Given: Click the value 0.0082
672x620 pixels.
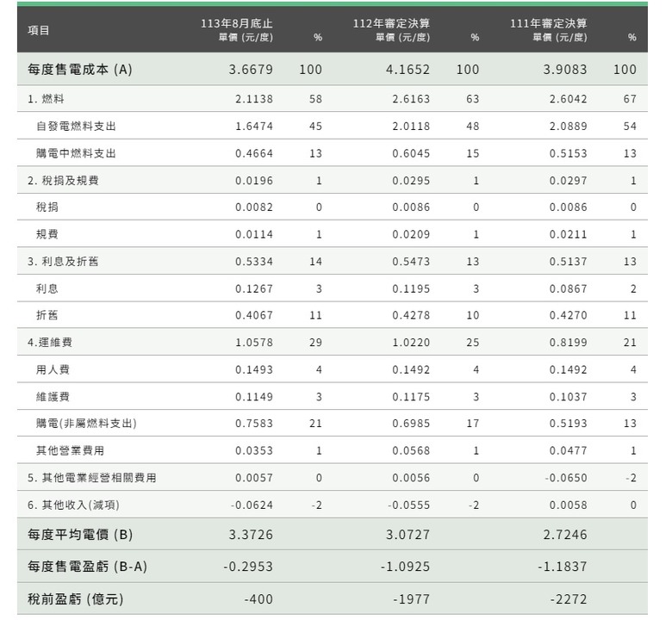Looking at the screenshot, I should tap(253, 208).
